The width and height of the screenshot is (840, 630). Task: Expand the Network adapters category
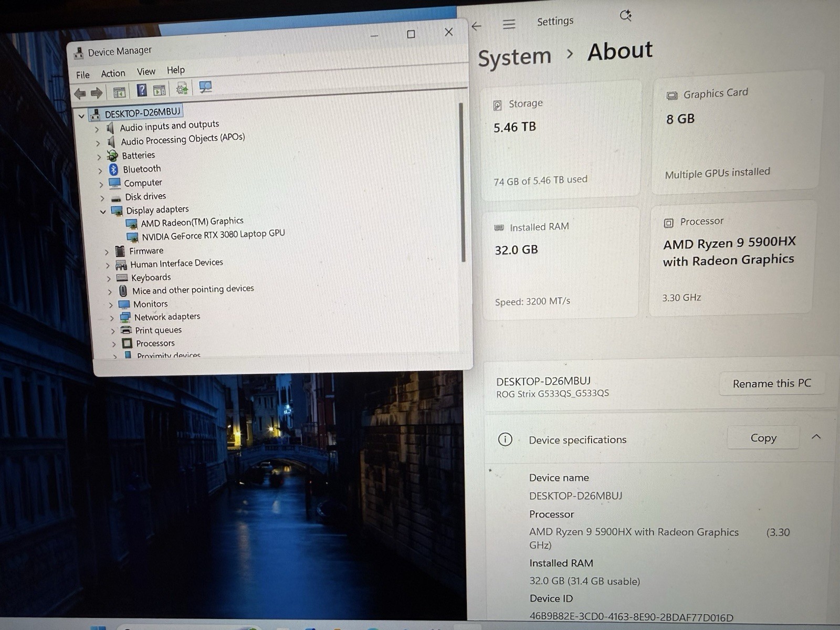[111, 318]
